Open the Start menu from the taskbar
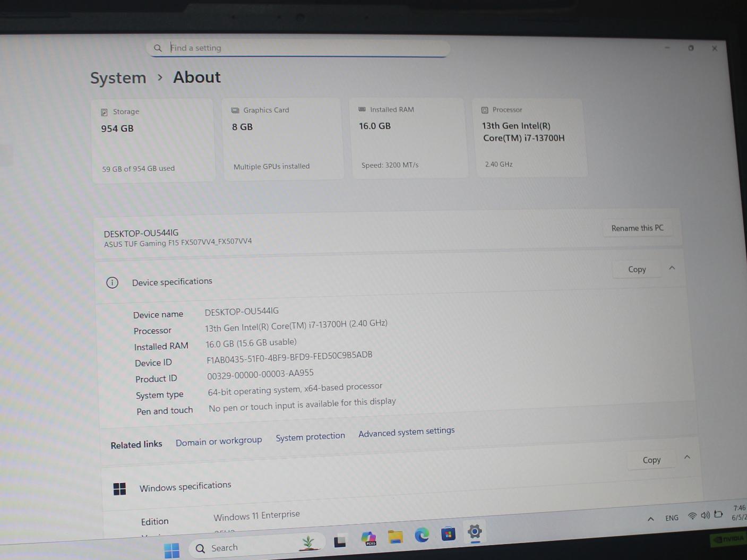Image resolution: width=747 pixels, height=560 pixels. (x=171, y=550)
